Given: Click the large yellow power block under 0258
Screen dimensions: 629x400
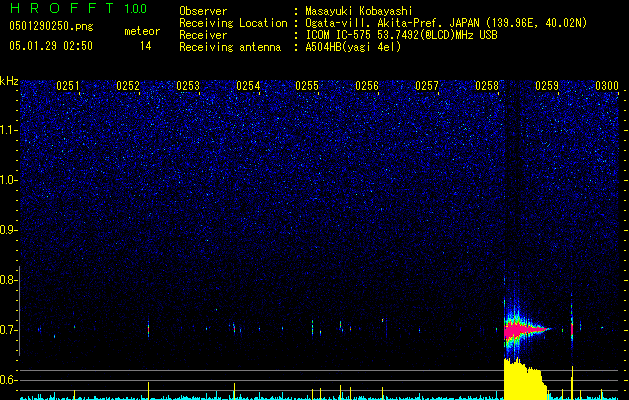Looking at the screenshot, I should 525,379.
